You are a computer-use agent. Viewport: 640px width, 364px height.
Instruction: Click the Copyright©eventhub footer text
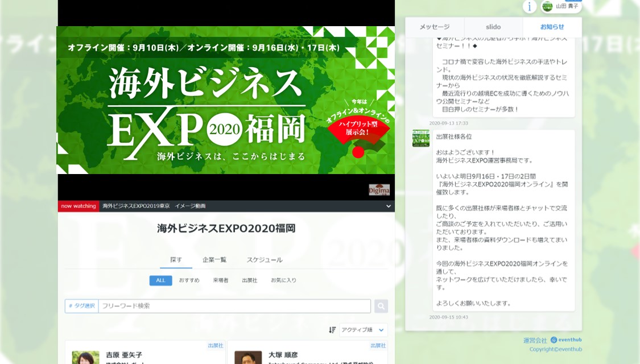point(555,349)
